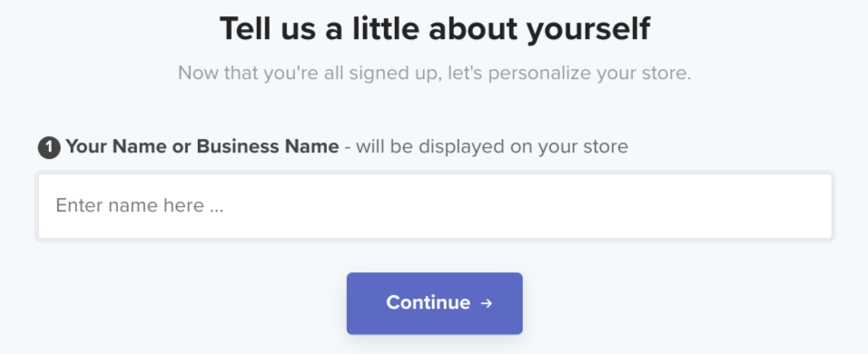This screenshot has height=354, width=868.
Task: Click the word 'yourself' in the page title
Action: pos(587,30)
